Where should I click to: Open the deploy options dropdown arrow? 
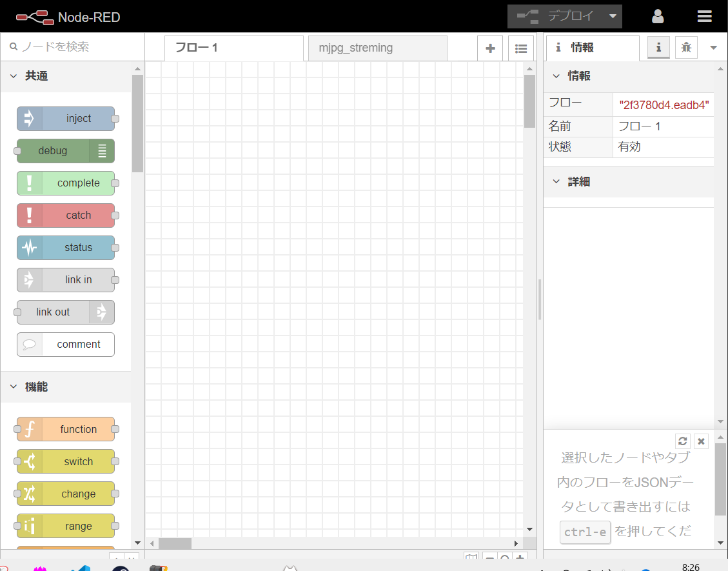(x=613, y=16)
